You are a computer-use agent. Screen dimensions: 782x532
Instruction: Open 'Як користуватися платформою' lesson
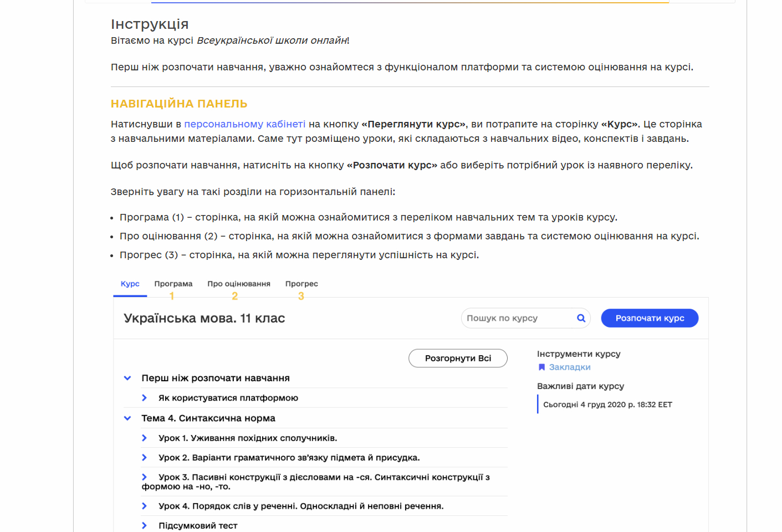(x=228, y=398)
